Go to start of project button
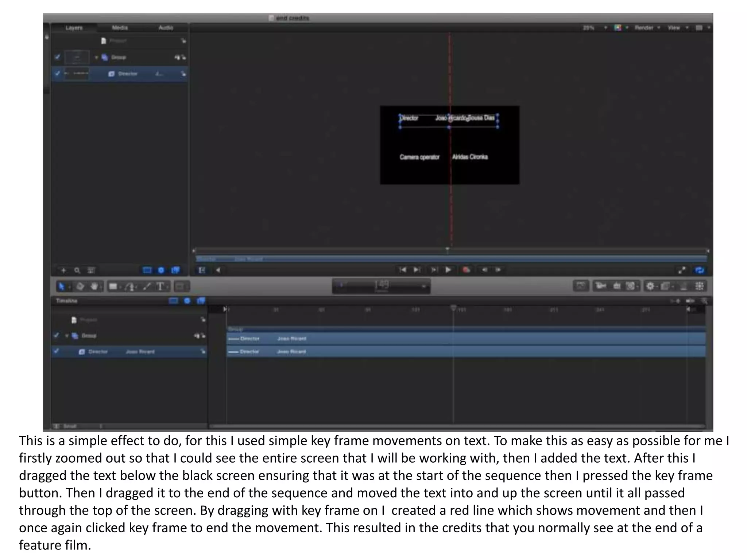The image size is (747, 560). coord(403,270)
